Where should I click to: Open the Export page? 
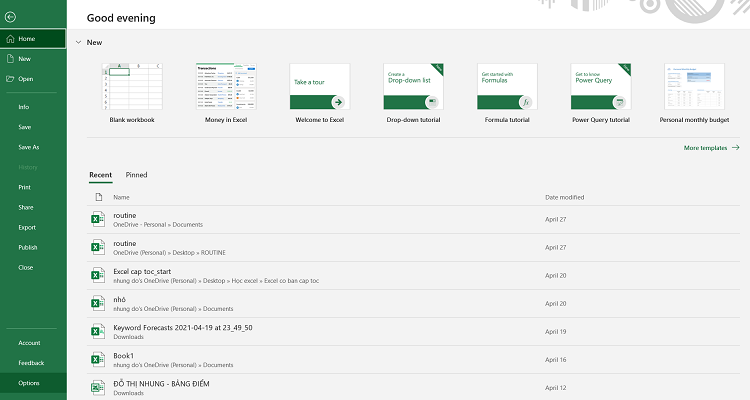click(x=27, y=228)
